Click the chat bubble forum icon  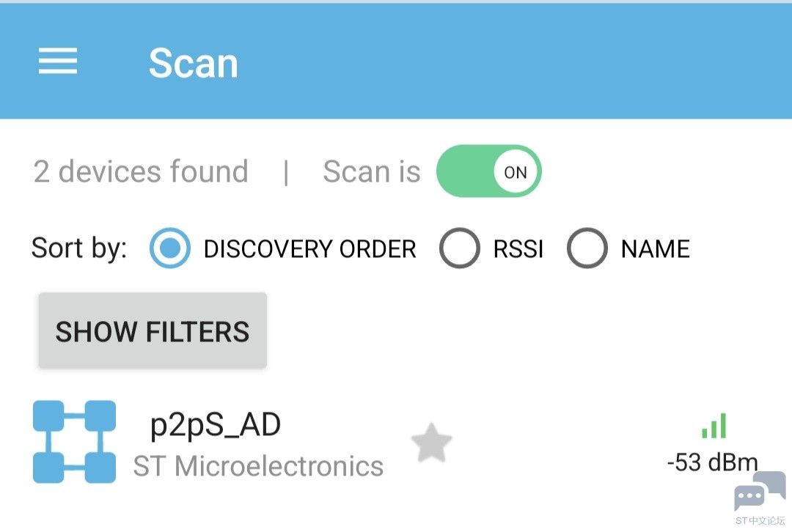click(x=760, y=491)
